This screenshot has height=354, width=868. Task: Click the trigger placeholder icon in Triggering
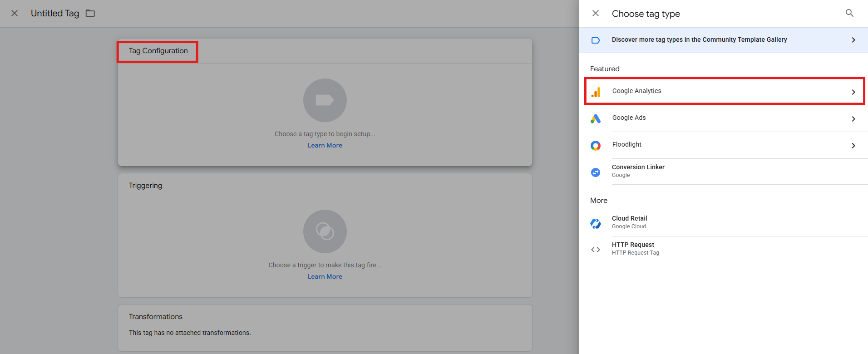tap(325, 231)
